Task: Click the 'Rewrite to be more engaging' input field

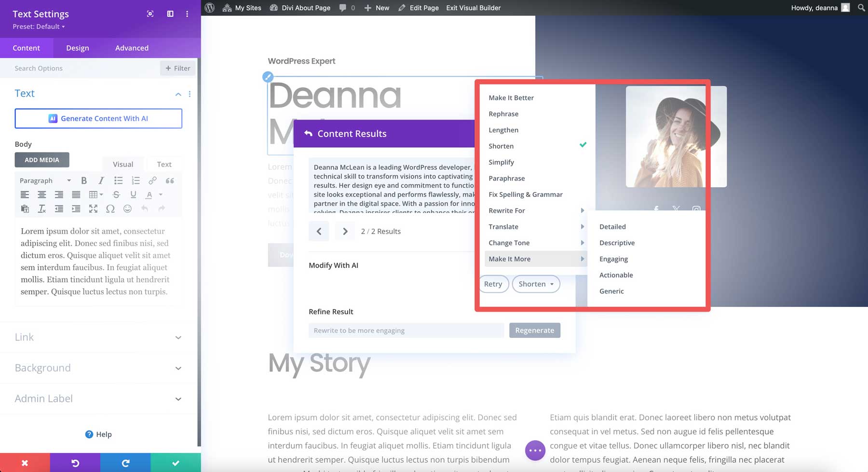Action: tap(406, 330)
